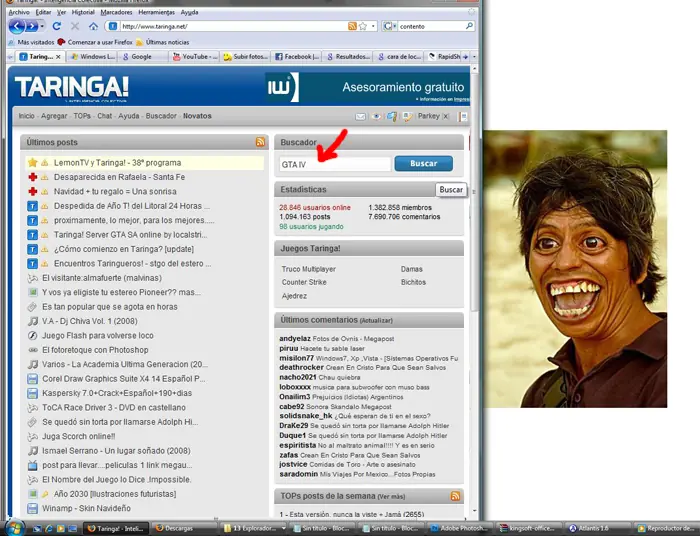Bookmark this page with the star icon
The image size is (700, 536).
pos(362,26)
